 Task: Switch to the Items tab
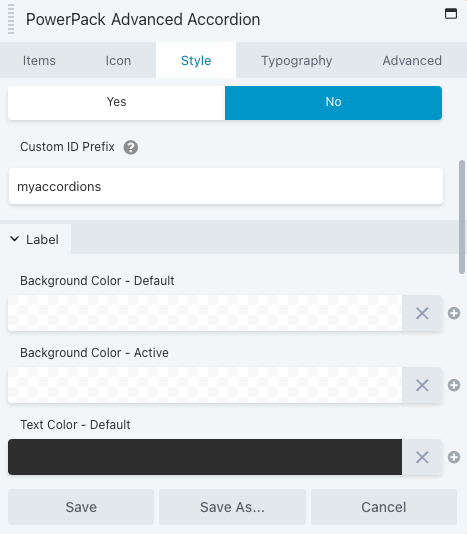pos(39,60)
